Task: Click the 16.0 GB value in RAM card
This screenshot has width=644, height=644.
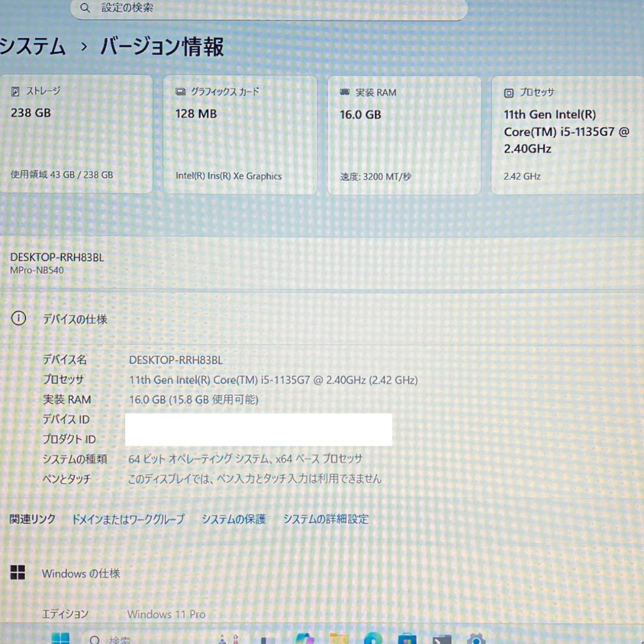Action: tap(360, 114)
